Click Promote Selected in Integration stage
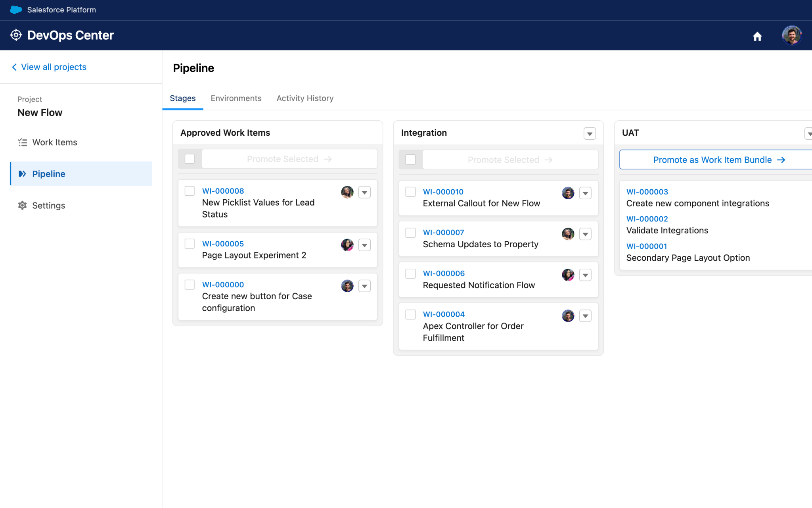This screenshot has height=508, width=812. (x=509, y=159)
